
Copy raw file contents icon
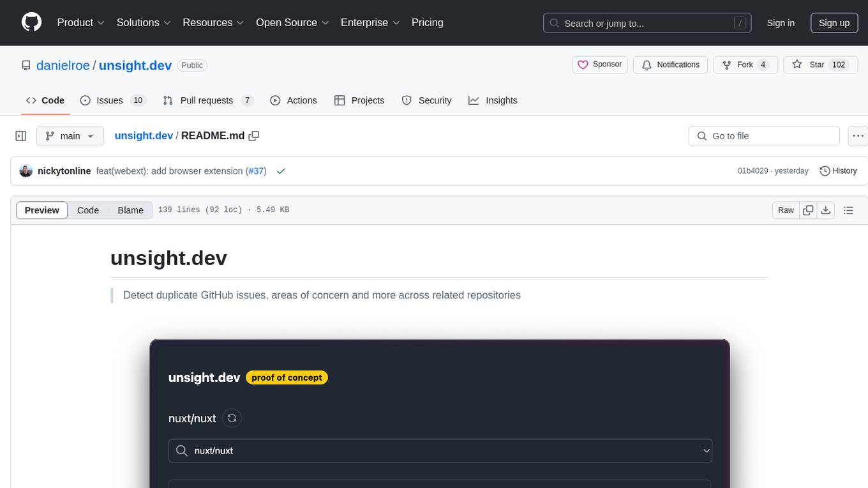coord(808,210)
